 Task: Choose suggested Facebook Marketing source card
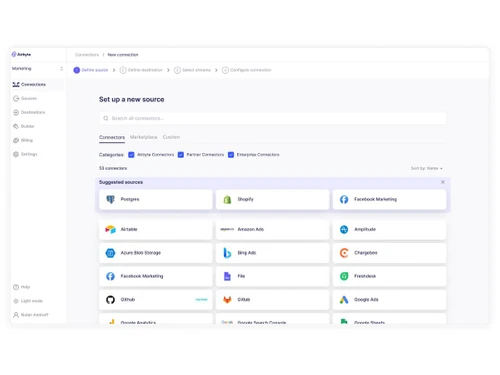coord(389,199)
